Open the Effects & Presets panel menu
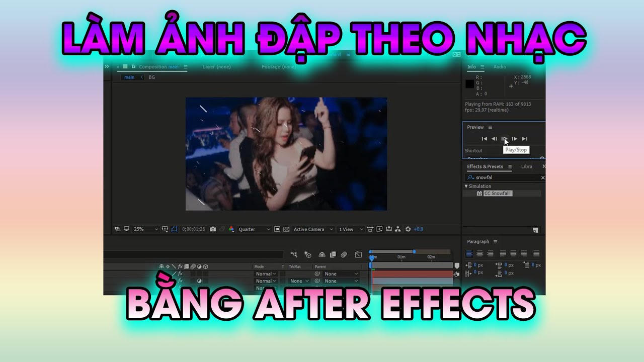The image size is (644, 362). (510, 166)
